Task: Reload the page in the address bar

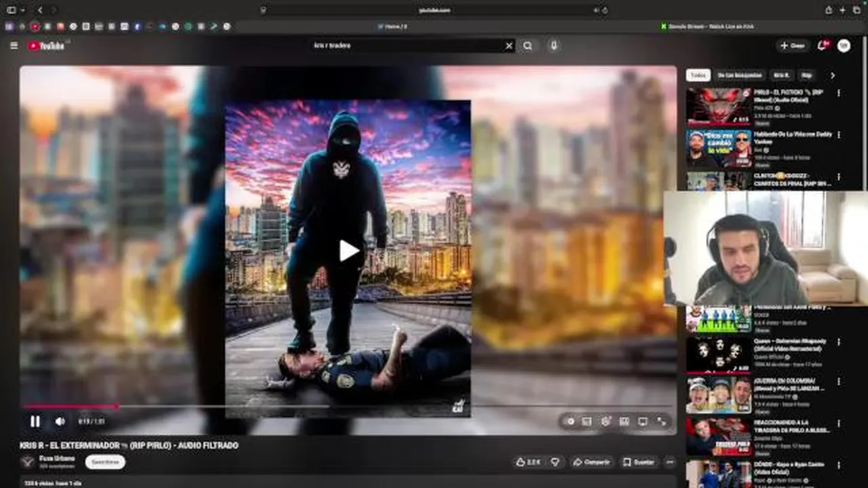Action: 604,10
